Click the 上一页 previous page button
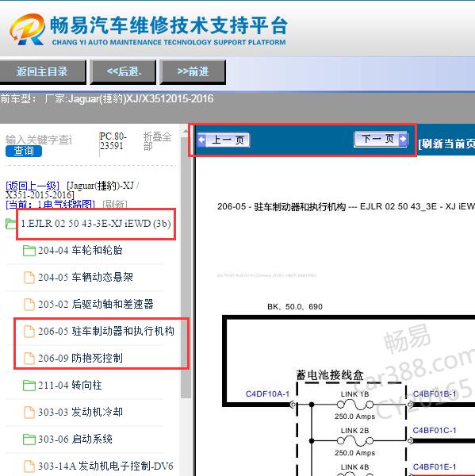This screenshot has width=475, height=476. click(x=223, y=140)
